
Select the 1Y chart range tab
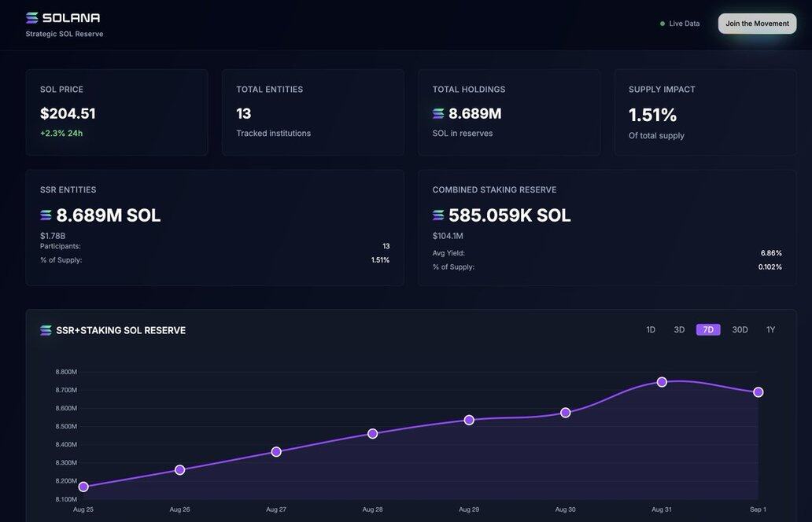pos(770,329)
